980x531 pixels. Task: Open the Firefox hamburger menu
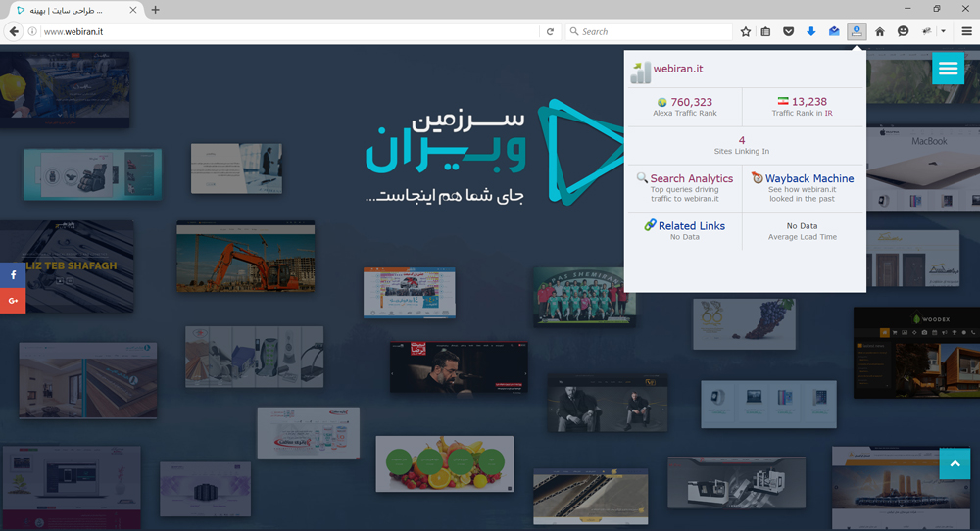tap(966, 31)
